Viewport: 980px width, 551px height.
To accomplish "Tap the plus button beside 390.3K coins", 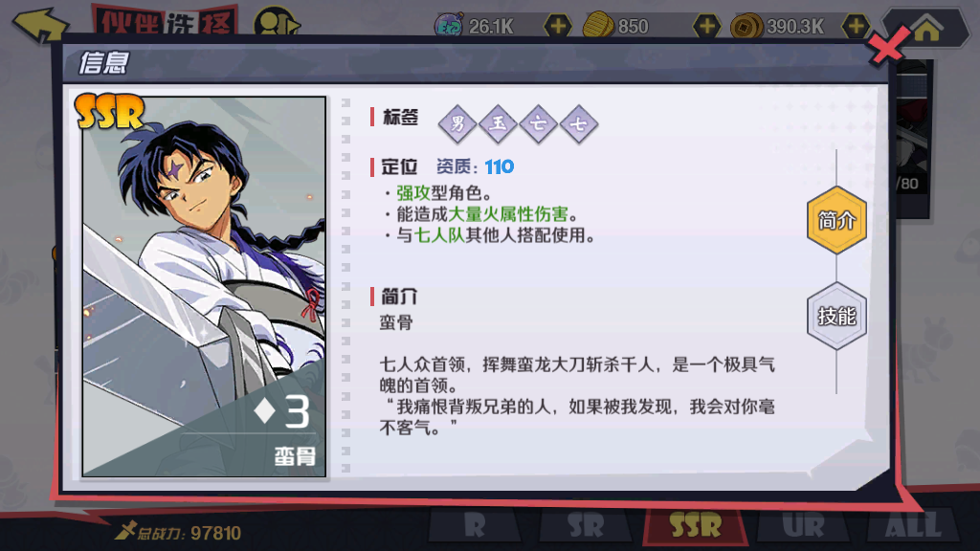I will tap(856, 26).
